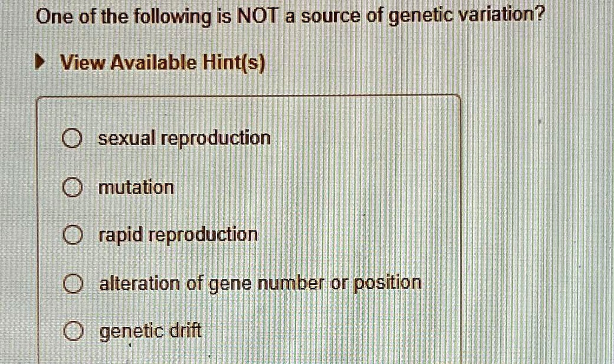Image resolution: width=614 pixels, height=364 pixels.
Task: Click the genetic drift answer label
Action: point(149,329)
